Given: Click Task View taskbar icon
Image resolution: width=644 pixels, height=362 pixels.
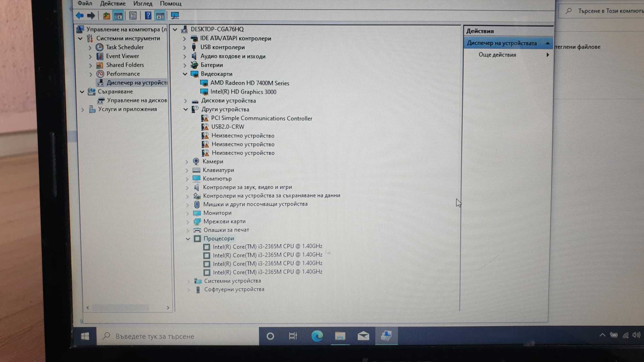Looking at the screenshot, I should pyautogui.click(x=293, y=336).
